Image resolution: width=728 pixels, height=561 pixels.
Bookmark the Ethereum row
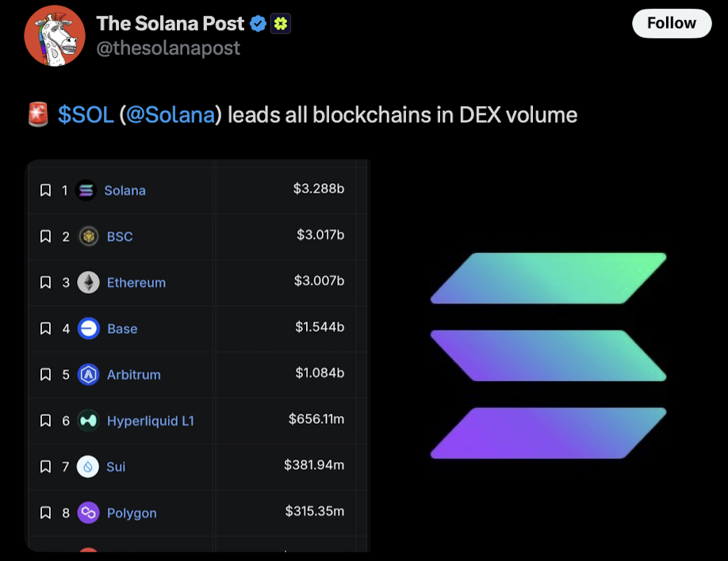pyautogui.click(x=46, y=282)
